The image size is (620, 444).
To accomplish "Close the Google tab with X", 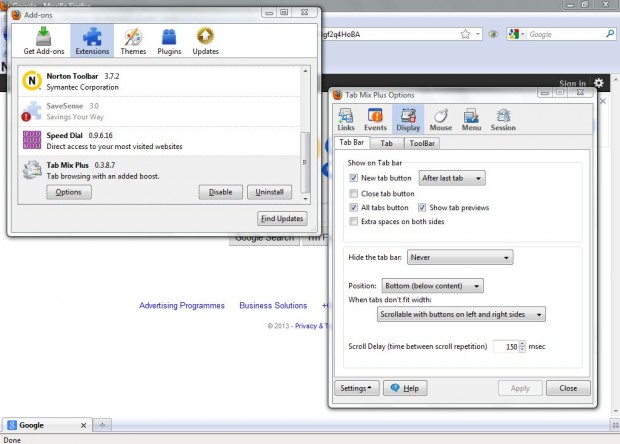I will click(83, 425).
